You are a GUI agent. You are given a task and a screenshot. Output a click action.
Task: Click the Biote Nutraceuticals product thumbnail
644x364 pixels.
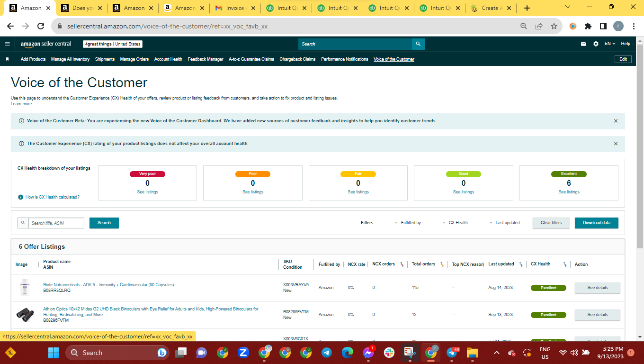tap(25, 288)
